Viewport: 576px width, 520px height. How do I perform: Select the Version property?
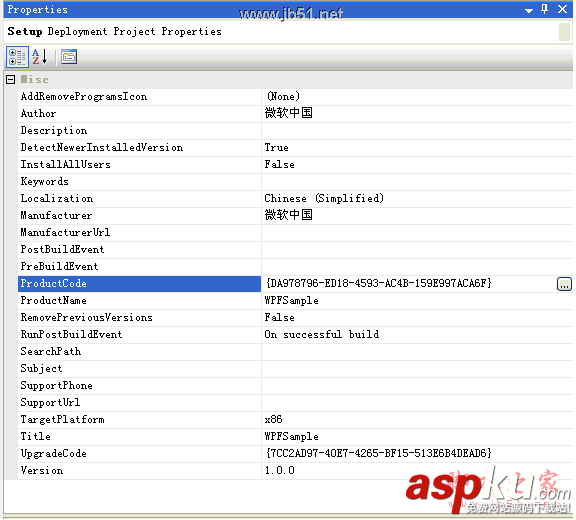point(140,471)
